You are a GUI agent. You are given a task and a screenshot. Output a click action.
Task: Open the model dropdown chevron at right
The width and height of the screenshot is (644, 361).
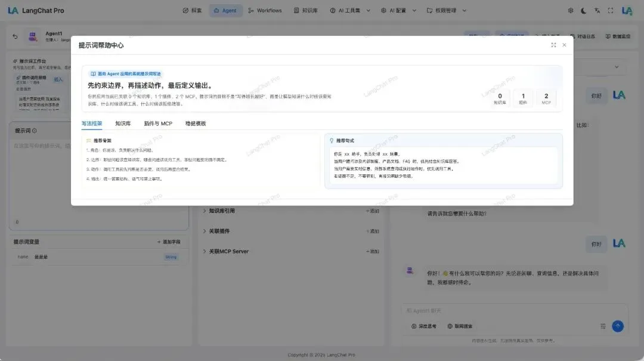[x=617, y=67]
